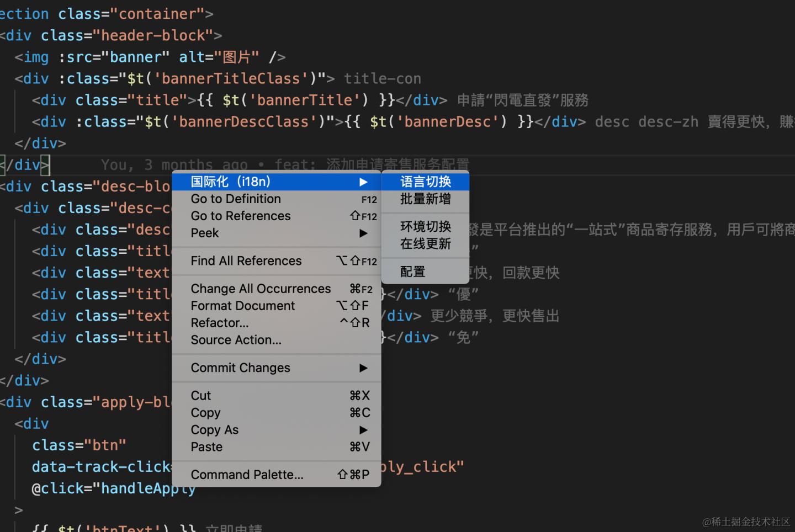Select Go to References
The width and height of the screenshot is (795, 532).
(240, 216)
